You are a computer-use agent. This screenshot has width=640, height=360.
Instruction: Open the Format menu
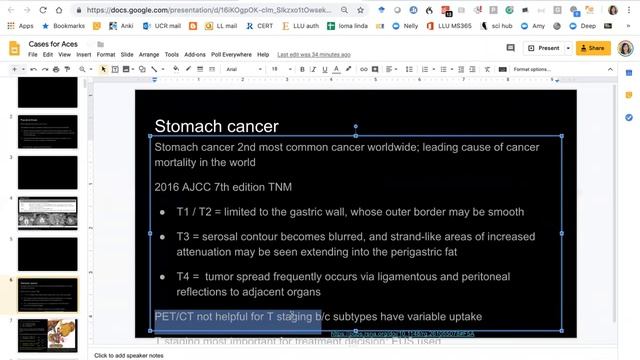[x=106, y=55]
